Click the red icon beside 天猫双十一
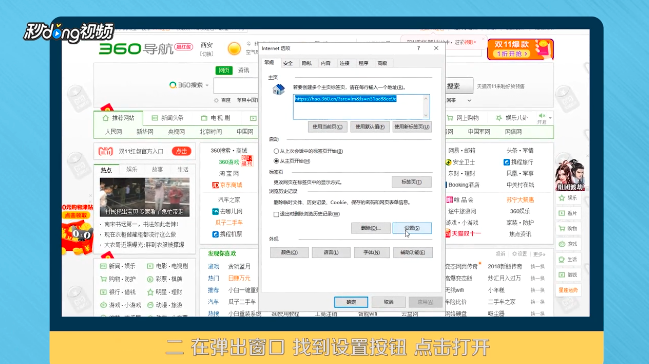This screenshot has height=364, width=649. click(x=447, y=234)
